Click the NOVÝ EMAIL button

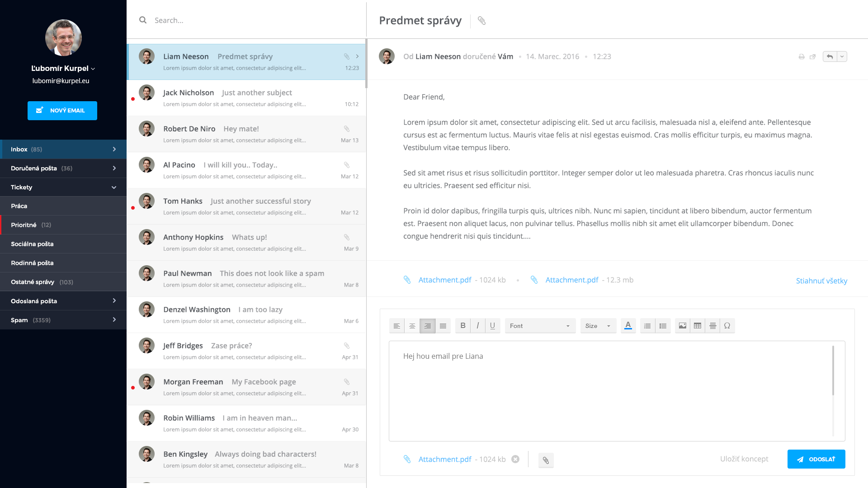click(62, 111)
